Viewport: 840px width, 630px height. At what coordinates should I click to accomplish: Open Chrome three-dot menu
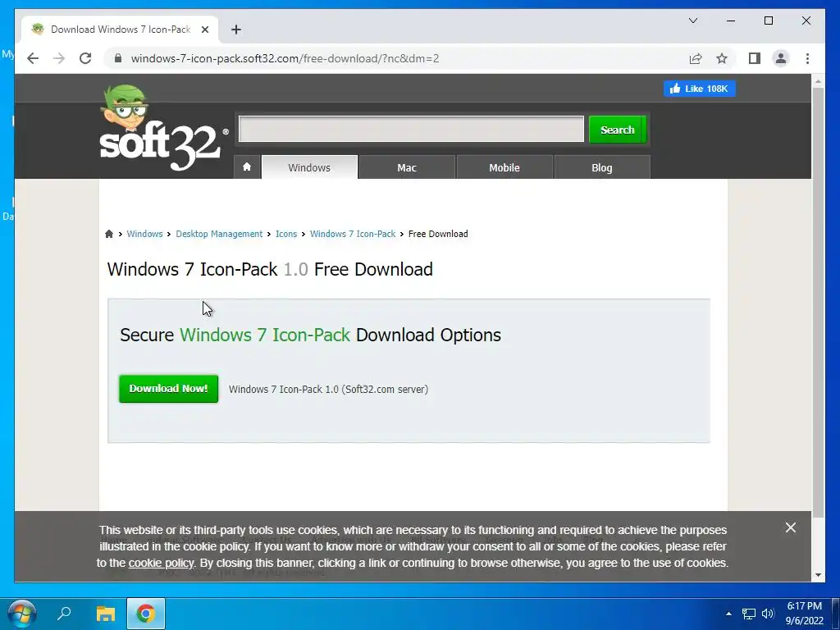pyautogui.click(x=807, y=58)
